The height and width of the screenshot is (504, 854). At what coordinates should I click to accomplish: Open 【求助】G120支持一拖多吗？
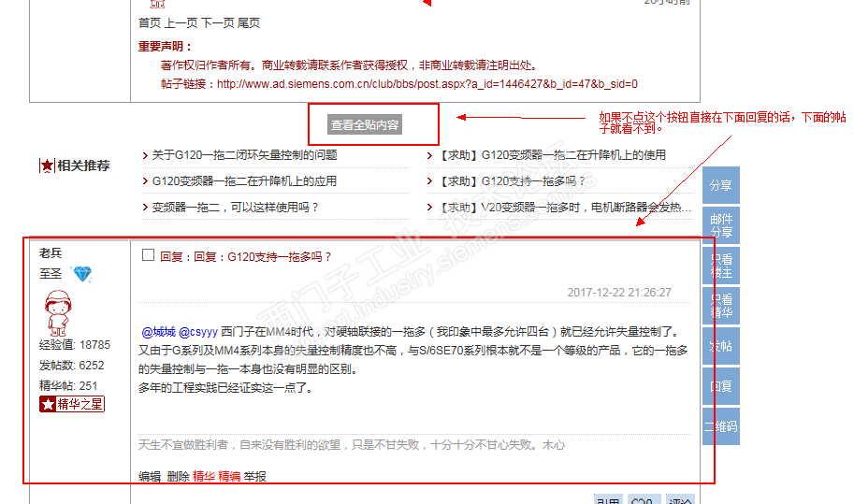511,181
